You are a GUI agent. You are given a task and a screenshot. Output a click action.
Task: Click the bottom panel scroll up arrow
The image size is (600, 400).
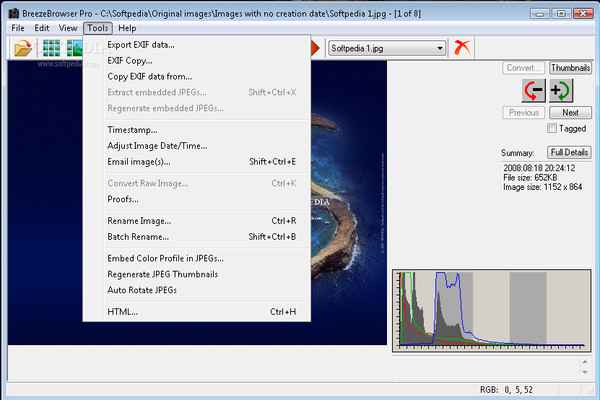pos(585,361)
